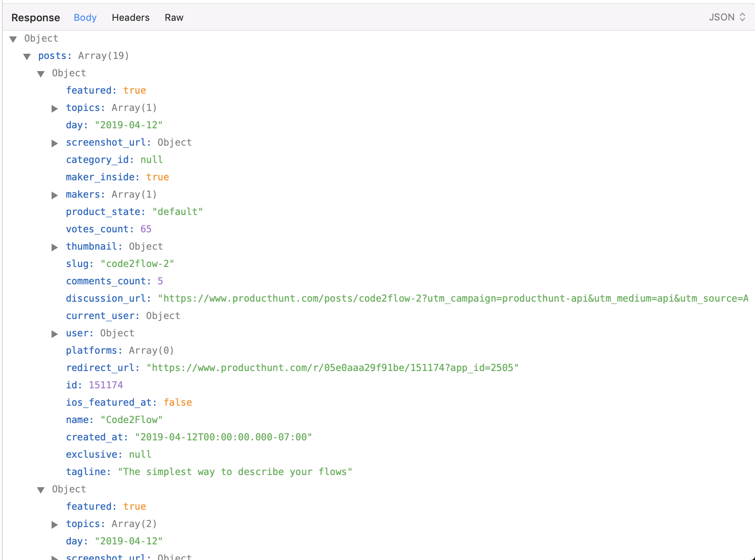755x560 pixels.
Task: Select the maker_inside: true row
Action: coord(117,177)
